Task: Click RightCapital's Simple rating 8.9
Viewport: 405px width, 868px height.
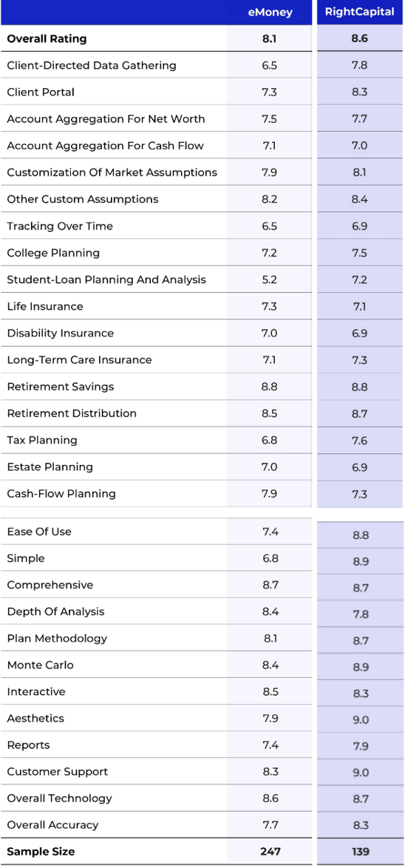Action: click(x=360, y=561)
